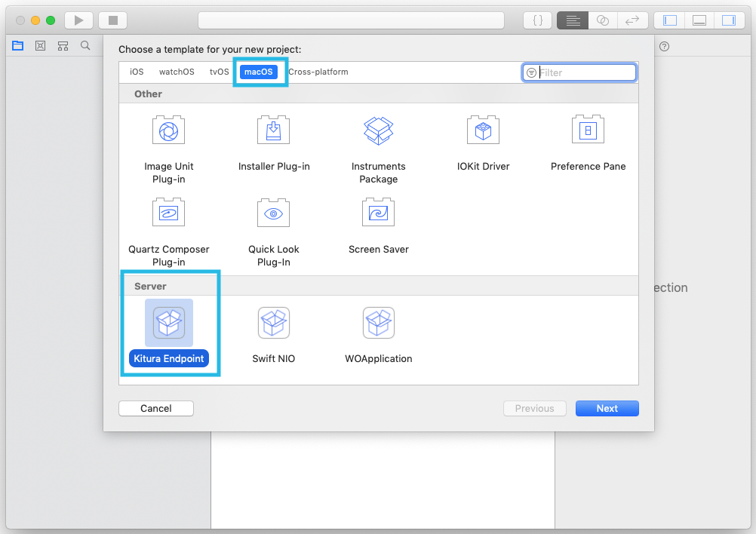
Task: Click the toolbar activity status field
Action: point(351,20)
